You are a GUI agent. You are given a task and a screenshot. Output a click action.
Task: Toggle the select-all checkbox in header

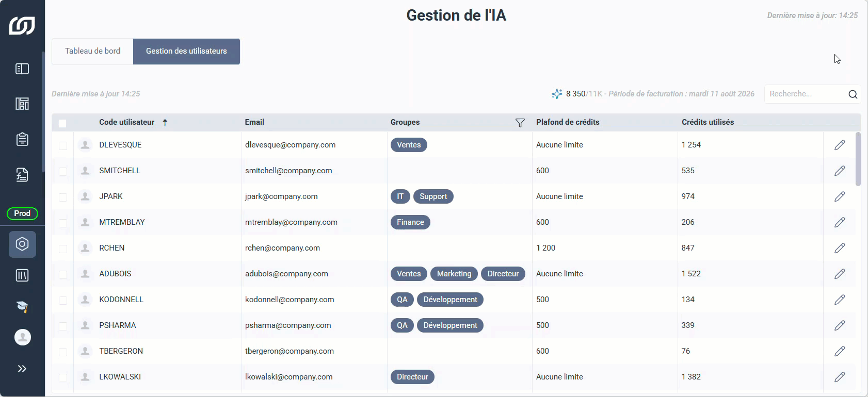[x=62, y=123]
